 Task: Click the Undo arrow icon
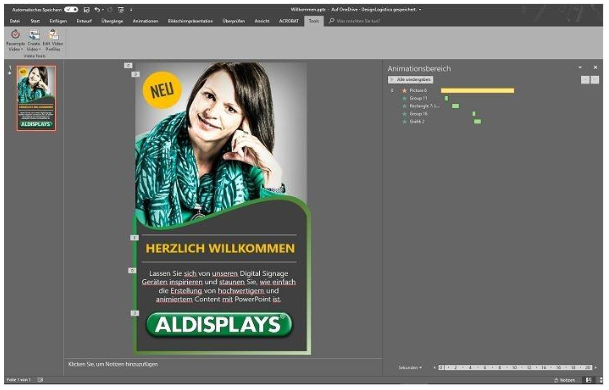point(97,9)
